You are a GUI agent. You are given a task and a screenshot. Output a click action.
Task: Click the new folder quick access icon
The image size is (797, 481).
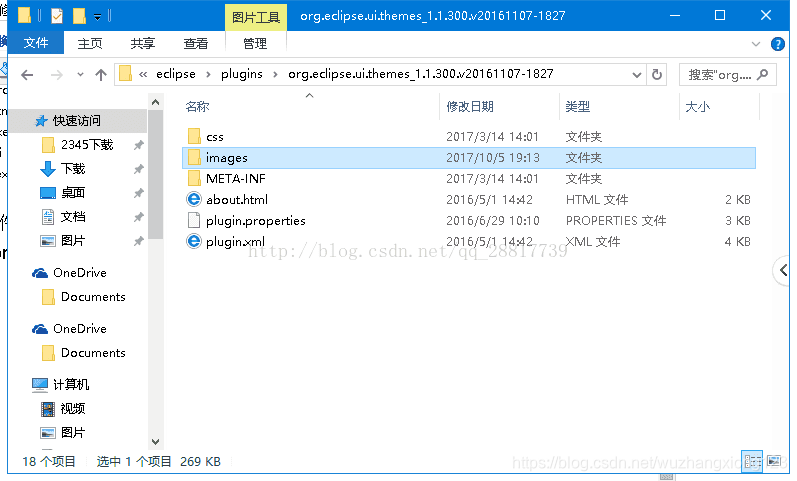[79, 16]
